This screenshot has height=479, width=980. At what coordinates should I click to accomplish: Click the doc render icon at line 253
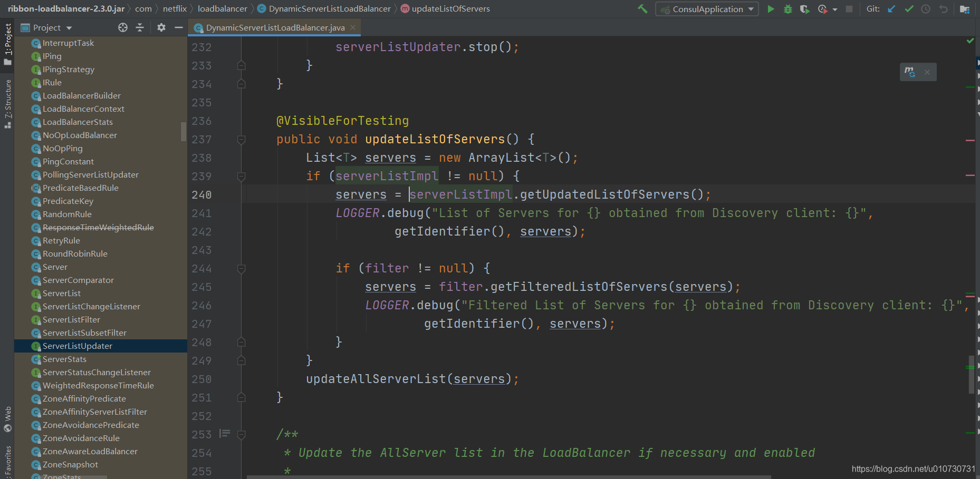225,434
